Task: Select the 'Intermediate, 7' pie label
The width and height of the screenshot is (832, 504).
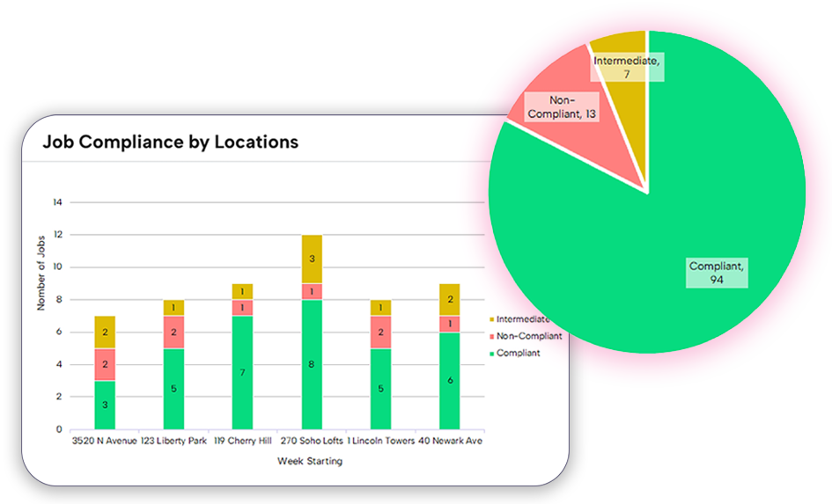Action: pos(627,68)
